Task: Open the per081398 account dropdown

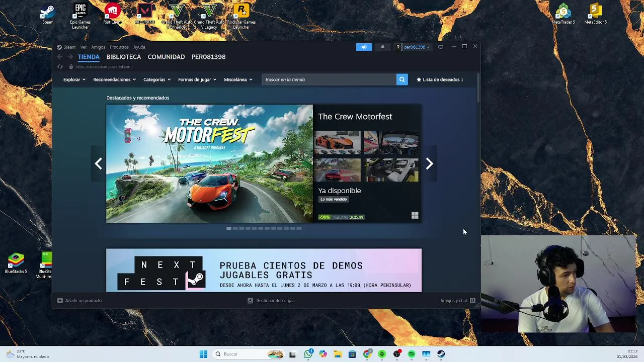Action: pos(417,47)
